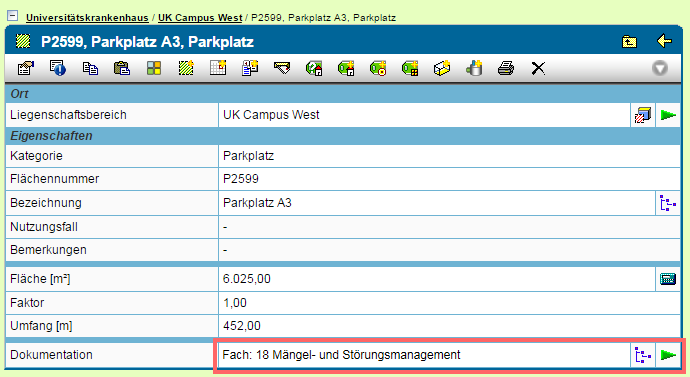Click the paste clipboard icon

pos(122,68)
